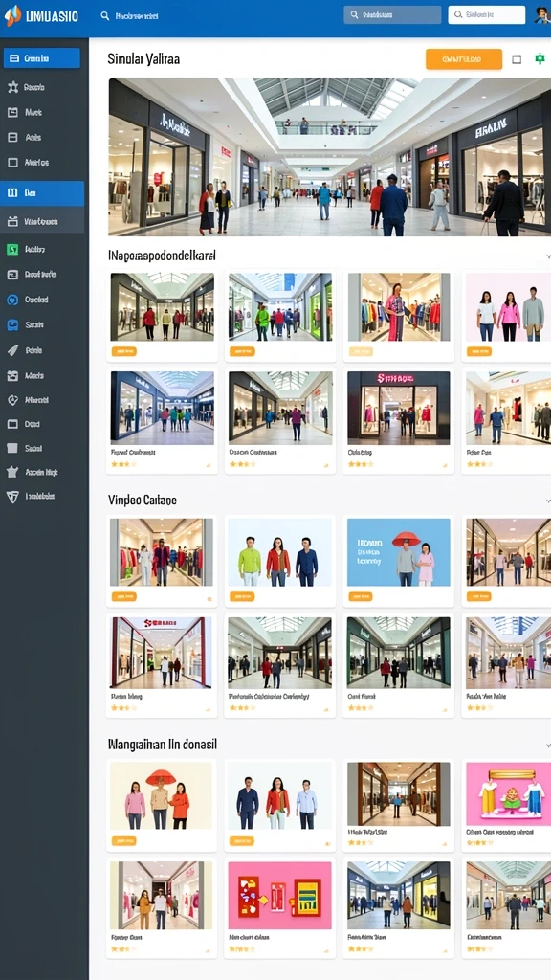Click the orange tag under the green-jacket trio thumbnail
The width and height of the screenshot is (551, 980).
242,596
